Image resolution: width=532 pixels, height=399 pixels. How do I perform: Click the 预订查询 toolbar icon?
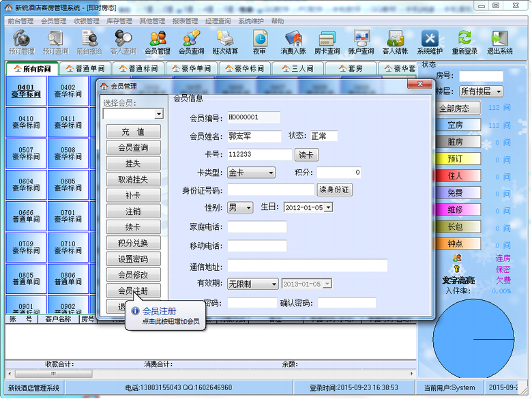[55, 42]
